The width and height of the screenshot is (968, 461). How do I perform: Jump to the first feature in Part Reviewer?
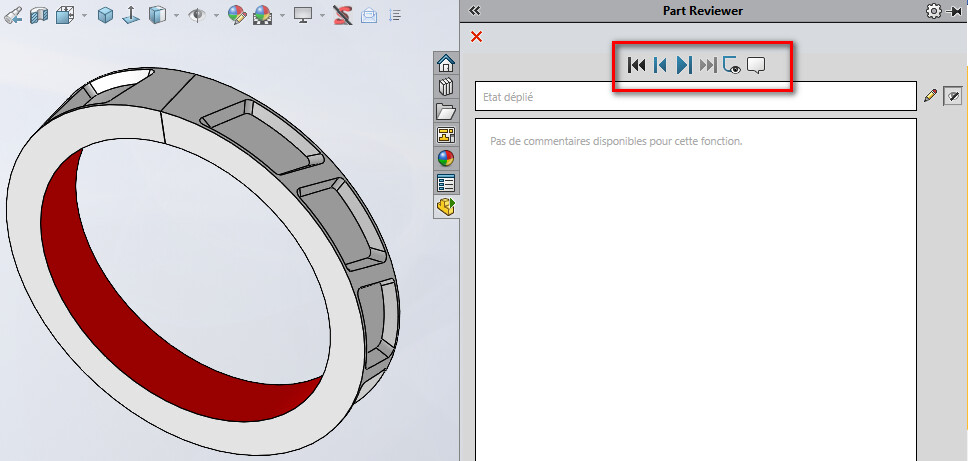pos(636,66)
